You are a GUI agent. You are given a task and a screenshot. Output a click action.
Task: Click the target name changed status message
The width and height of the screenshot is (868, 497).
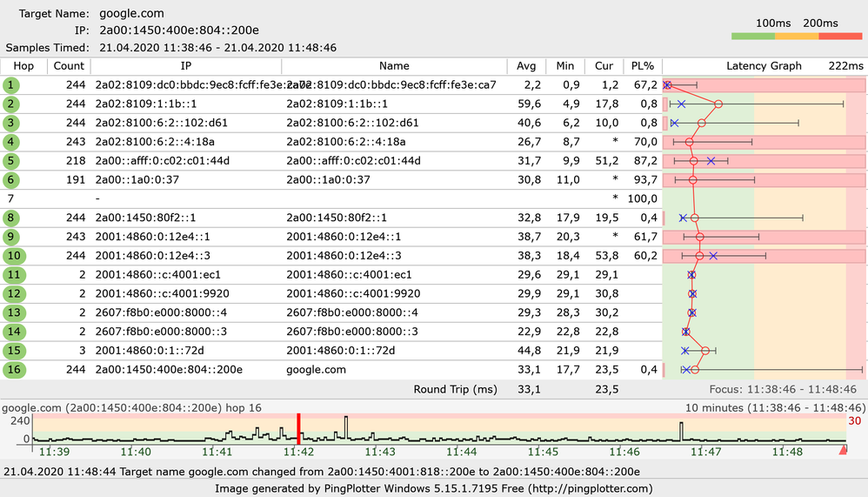click(x=322, y=472)
